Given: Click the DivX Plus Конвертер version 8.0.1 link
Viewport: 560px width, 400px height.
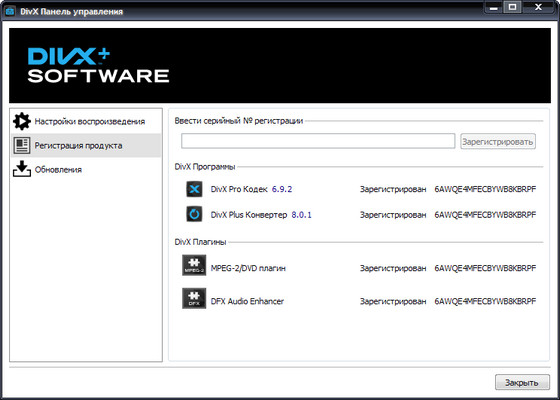Looking at the screenshot, I should pos(301,215).
